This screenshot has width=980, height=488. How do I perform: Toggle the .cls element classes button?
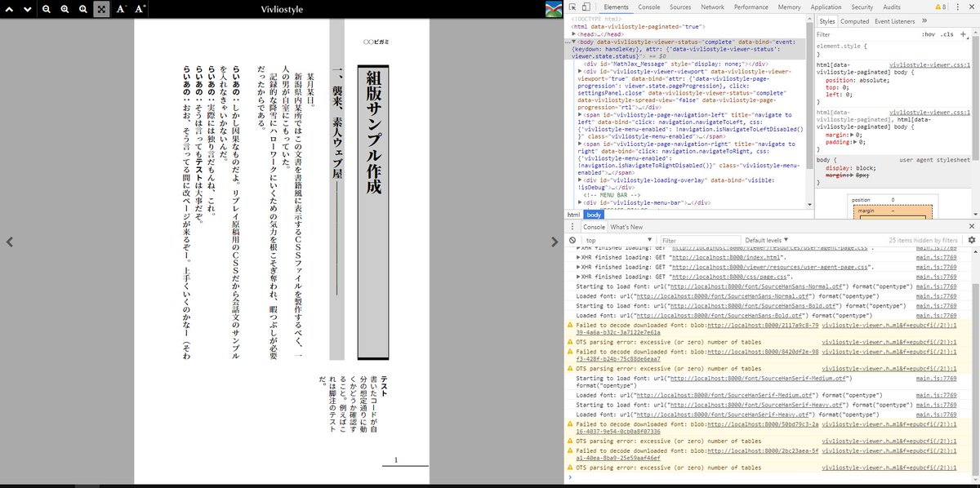pyautogui.click(x=947, y=35)
